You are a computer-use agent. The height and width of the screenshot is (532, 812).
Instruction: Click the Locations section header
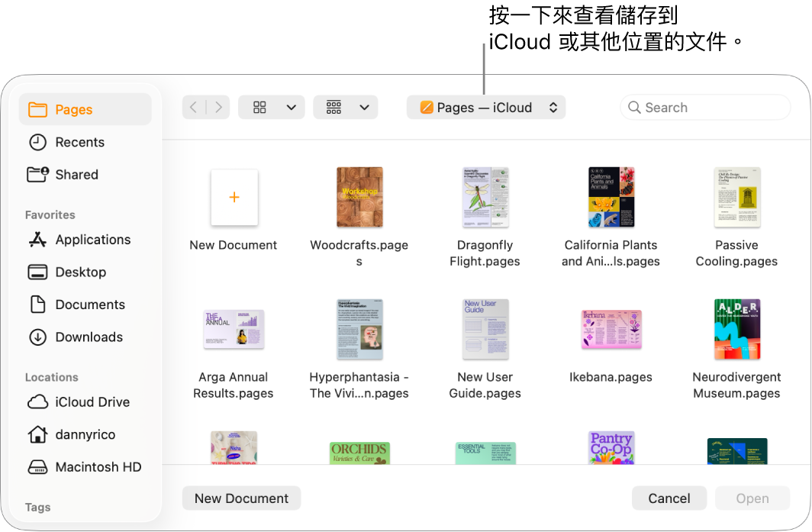click(52, 377)
